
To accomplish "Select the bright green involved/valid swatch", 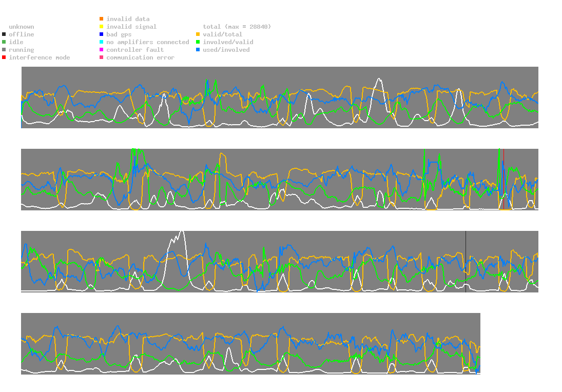I will [198, 42].
